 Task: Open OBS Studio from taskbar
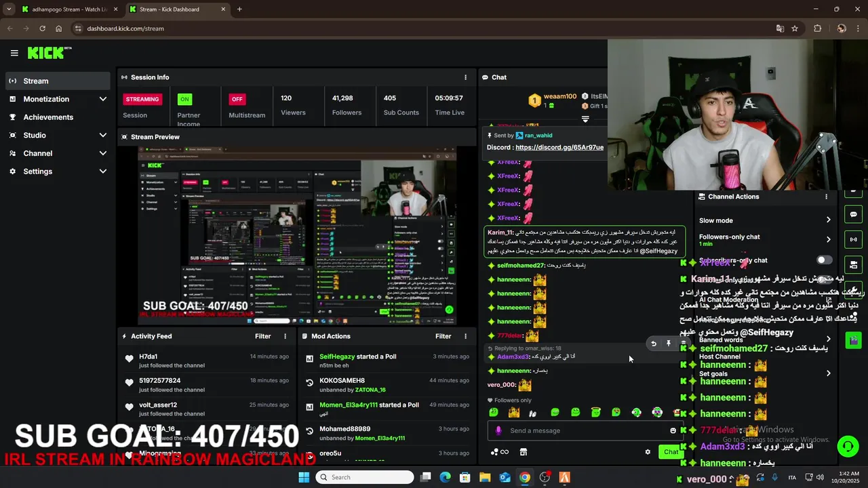pyautogui.click(x=545, y=477)
